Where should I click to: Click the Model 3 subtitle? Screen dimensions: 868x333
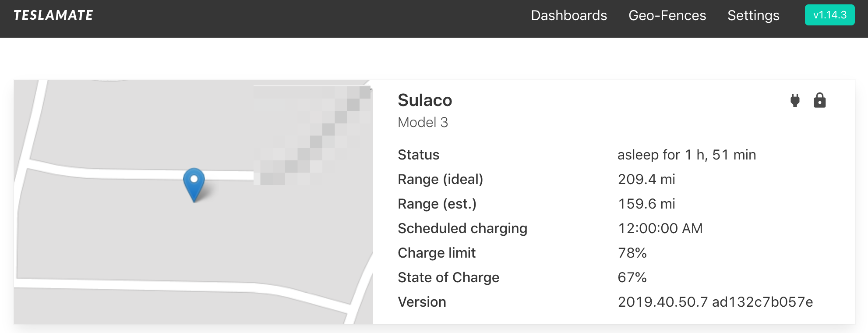point(423,122)
